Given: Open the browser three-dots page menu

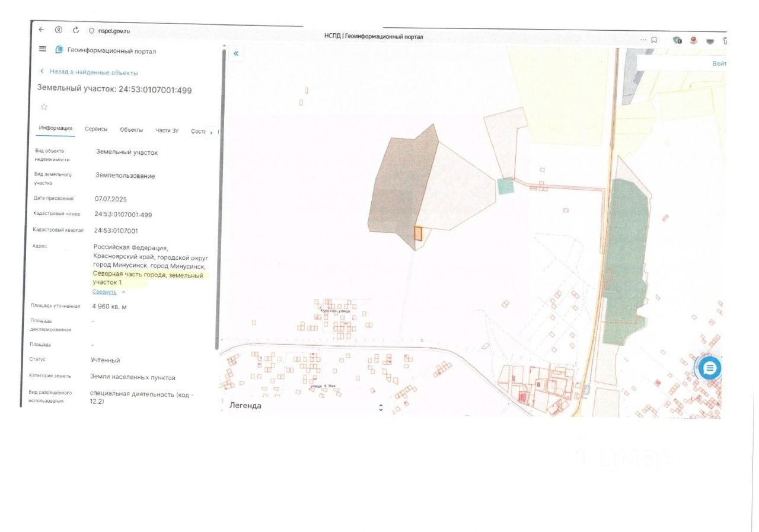Looking at the screenshot, I should [x=644, y=40].
